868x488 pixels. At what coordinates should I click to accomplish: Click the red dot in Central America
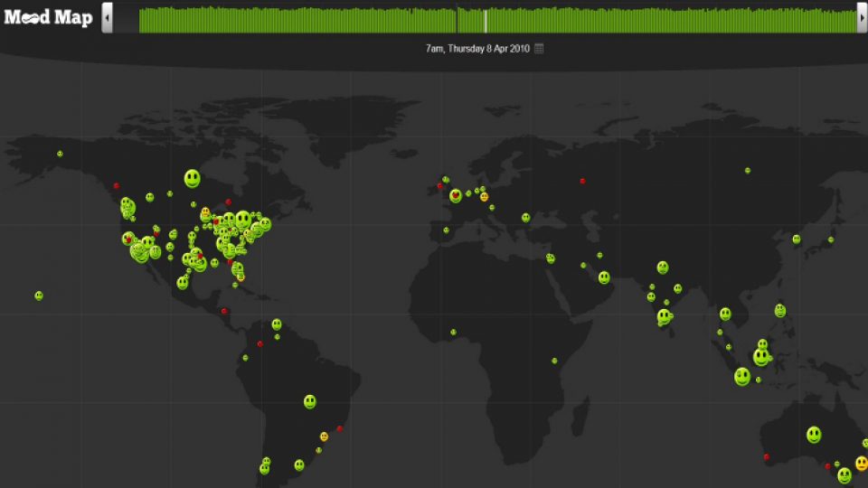click(224, 312)
